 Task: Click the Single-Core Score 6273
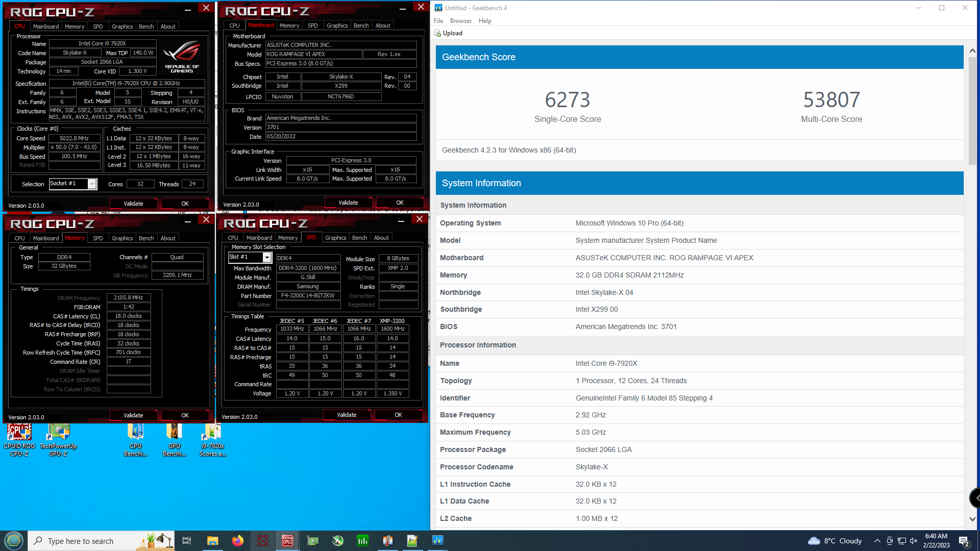click(x=568, y=100)
